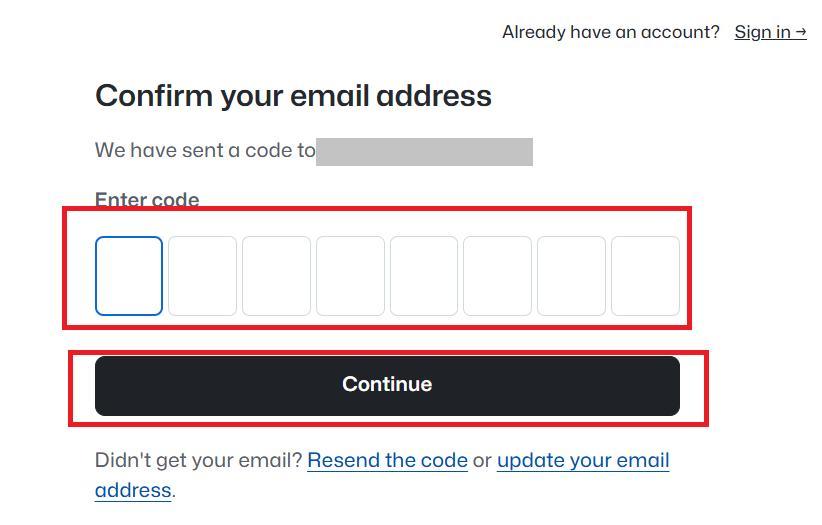Click the 'Already have an account?' text
The width and height of the screenshot is (822, 525).
610,32
